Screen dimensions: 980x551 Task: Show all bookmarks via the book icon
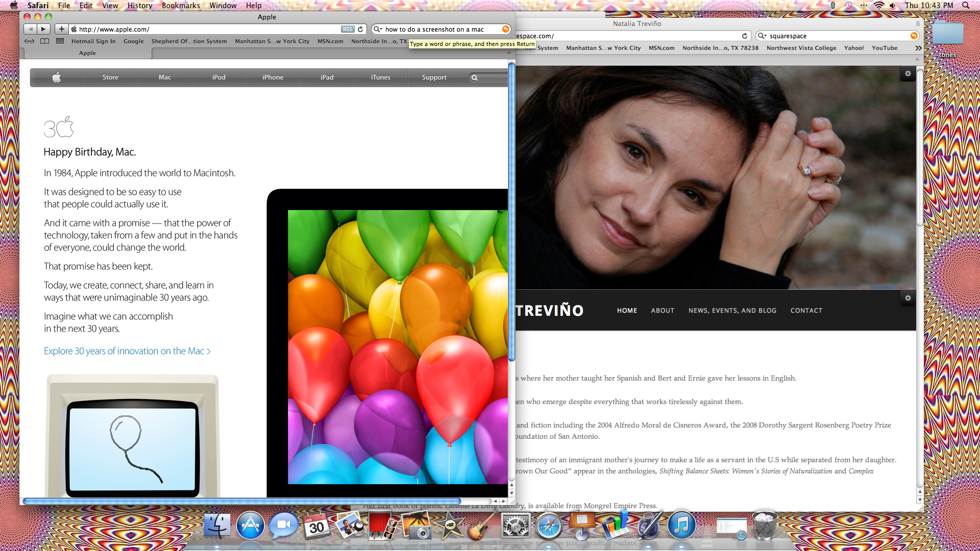[45, 41]
